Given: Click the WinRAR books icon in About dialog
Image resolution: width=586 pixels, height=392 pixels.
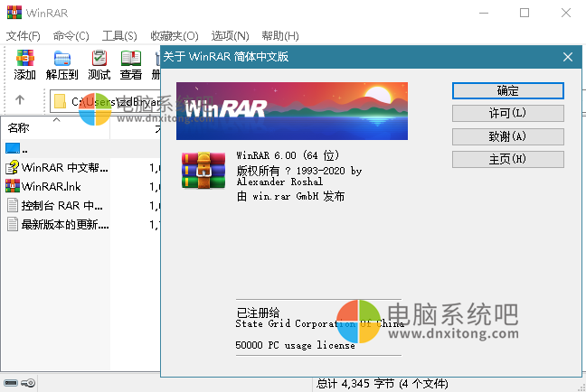Looking at the screenshot, I should tap(203, 170).
